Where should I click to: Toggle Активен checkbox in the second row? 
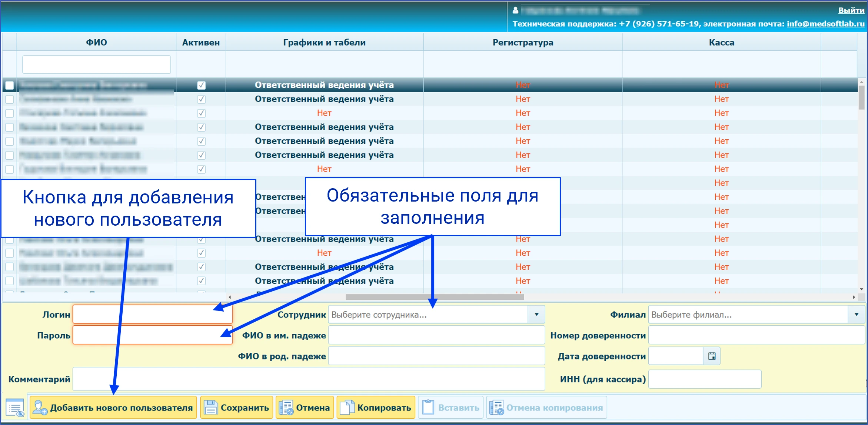[201, 99]
